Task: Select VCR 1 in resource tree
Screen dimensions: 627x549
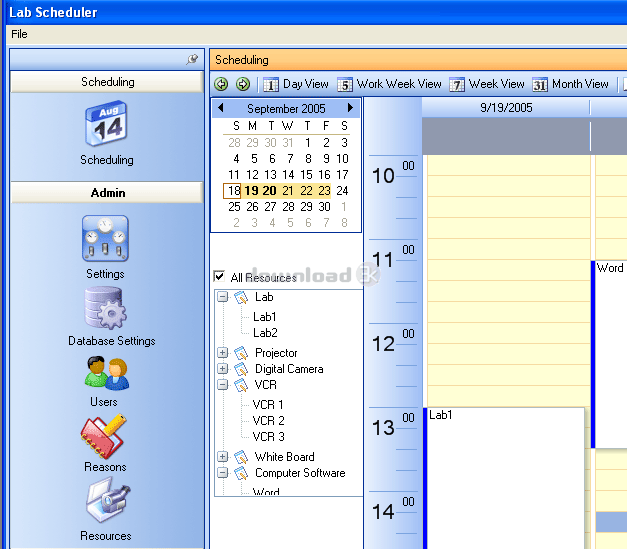Action: pos(268,405)
